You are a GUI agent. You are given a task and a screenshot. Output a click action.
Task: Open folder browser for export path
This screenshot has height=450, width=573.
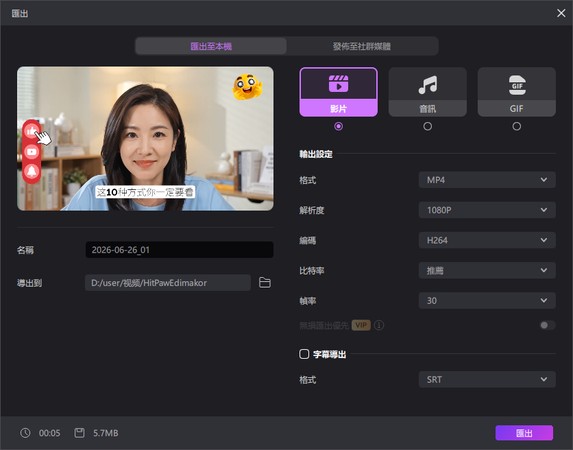tap(265, 283)
